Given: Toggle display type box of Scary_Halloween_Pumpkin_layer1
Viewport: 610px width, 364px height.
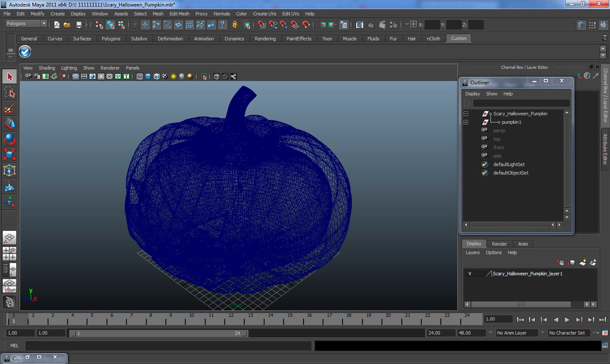Looking at the screenshot, I should point(479,274).
